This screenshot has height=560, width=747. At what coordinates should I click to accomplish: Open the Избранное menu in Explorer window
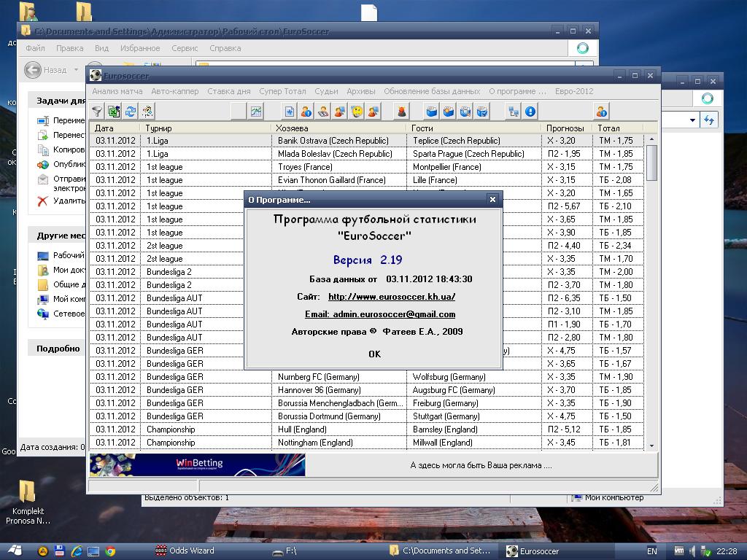[140, 48]
